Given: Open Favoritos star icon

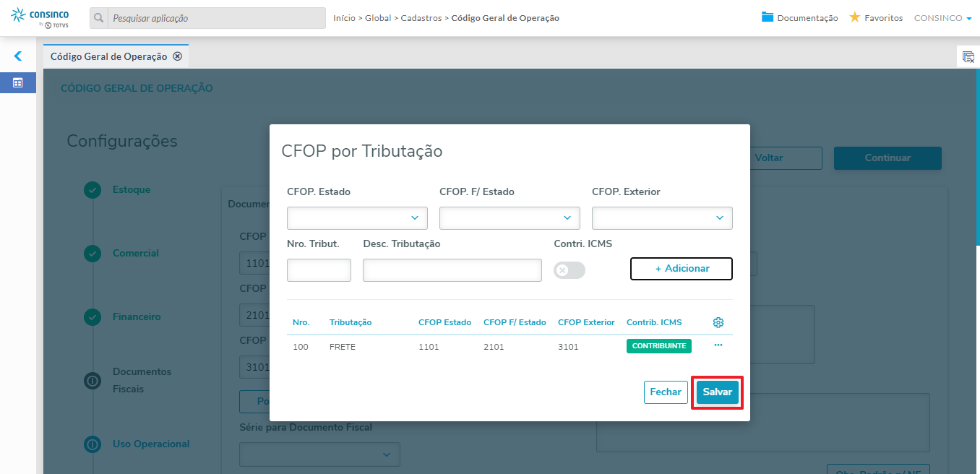Looking at the screenshot, I should (x=854, y=17).
